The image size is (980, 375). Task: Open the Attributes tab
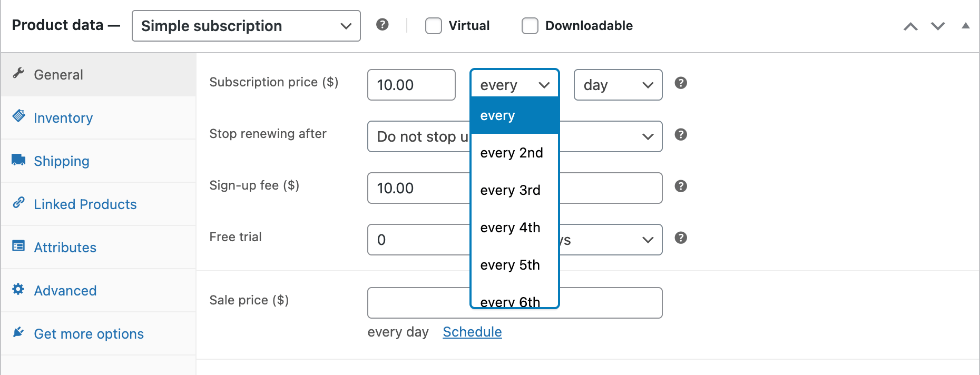coord(99,248)
